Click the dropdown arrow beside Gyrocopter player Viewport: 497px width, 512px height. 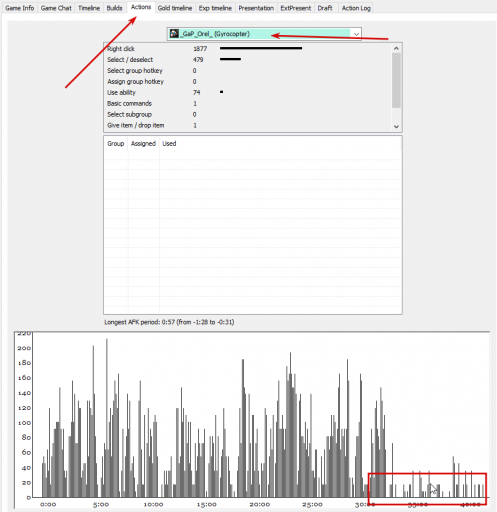click(356, 34)
